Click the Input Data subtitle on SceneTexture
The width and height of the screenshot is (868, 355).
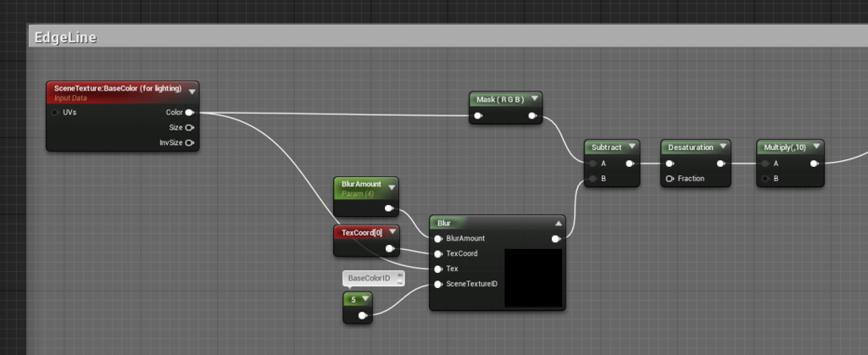(x=70, y=98)
